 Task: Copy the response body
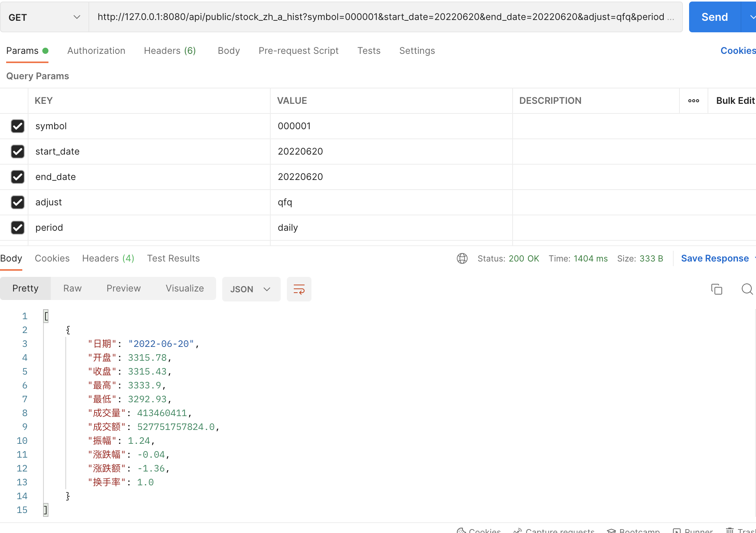[716, 289]
